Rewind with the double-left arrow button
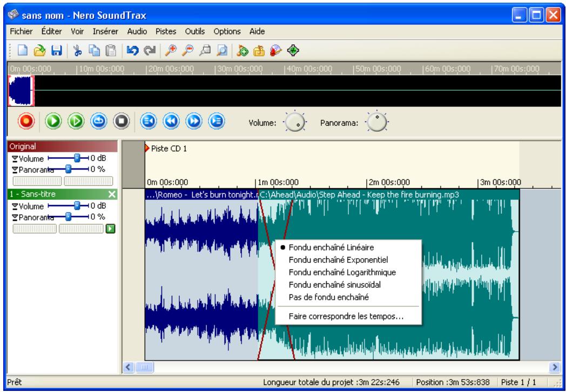The image size is (566, 392). (x=171, y=121)
